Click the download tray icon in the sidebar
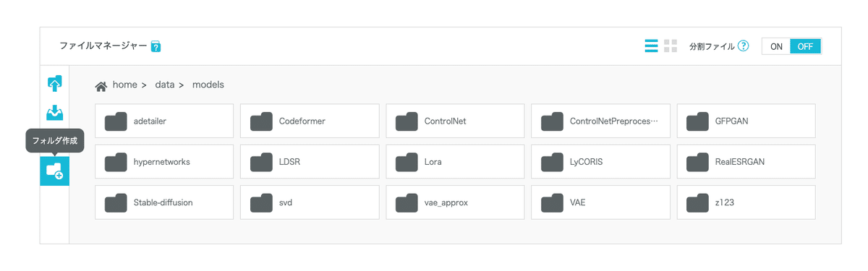This screenshot has width=868, height=271. pyautogui.click(x=54, y=113)
